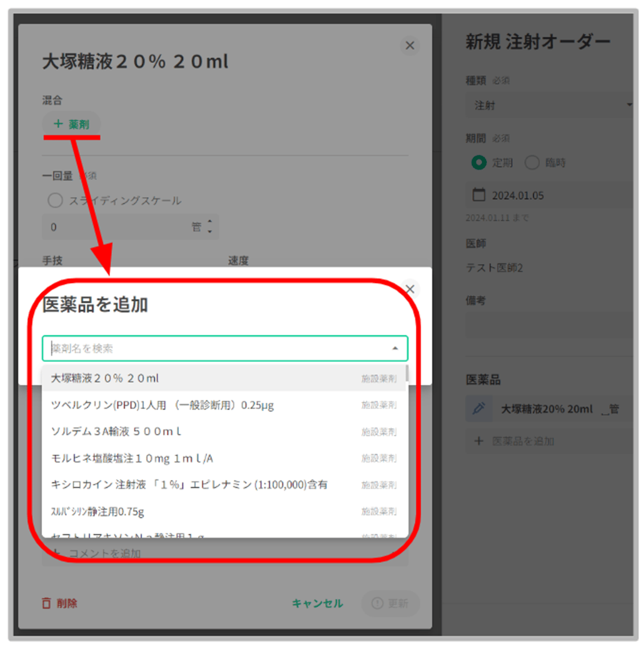
Task: Click the calendar icon next to 2024.01.05
Action: coord(478,195)
